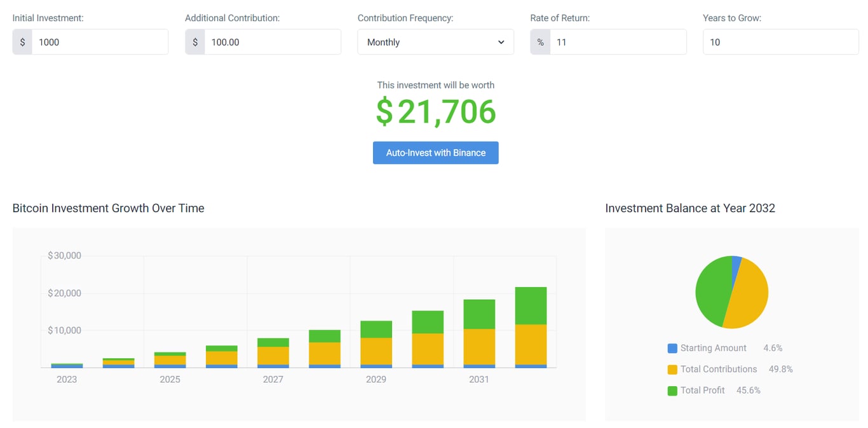Toggle Total Profit in the pie legend
This screenshot has height=428, width=868.
click(701, 390)
